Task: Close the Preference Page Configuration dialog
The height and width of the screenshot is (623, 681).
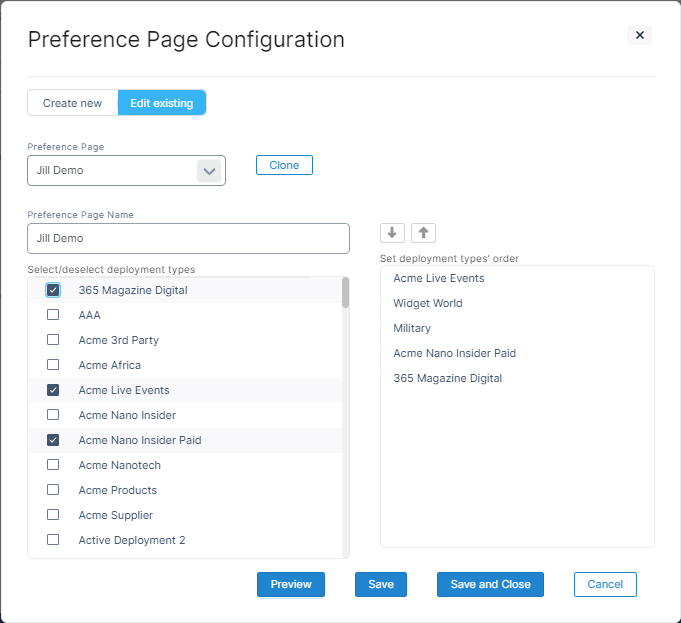Action: (640, 35)
